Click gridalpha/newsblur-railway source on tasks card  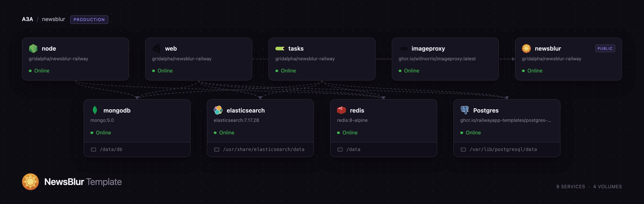tap(305, 59)
